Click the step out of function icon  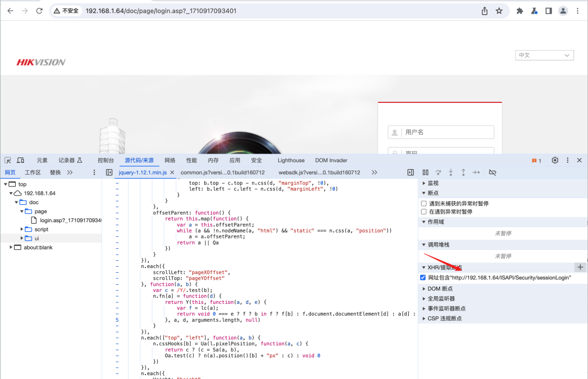point(463,172)
